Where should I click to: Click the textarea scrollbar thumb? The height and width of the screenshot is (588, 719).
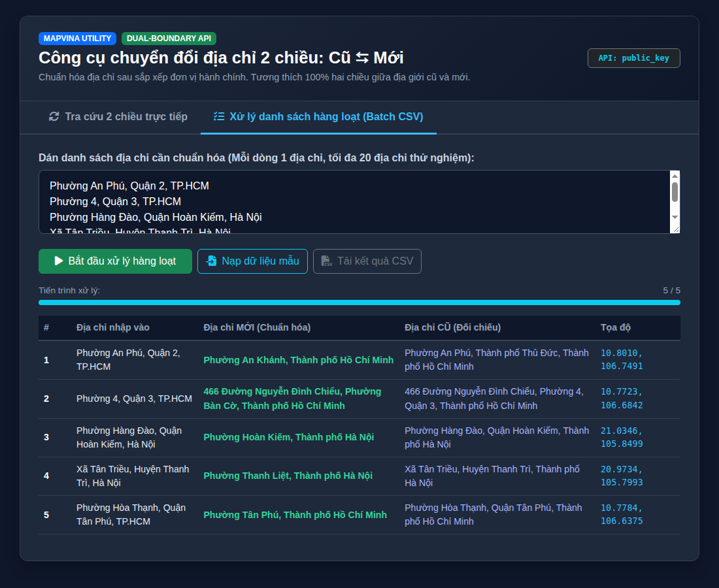tap(675, 192)
